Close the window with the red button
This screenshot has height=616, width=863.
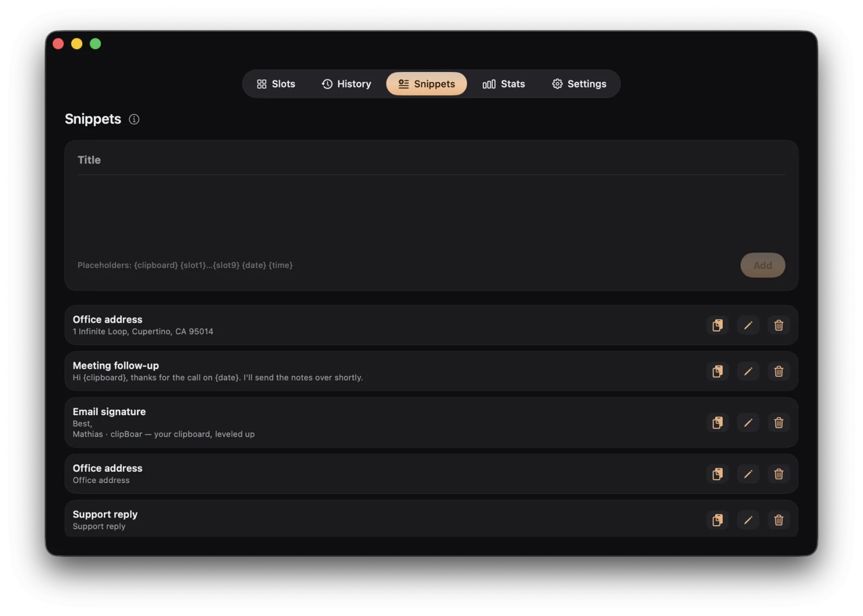pos(58,44)
